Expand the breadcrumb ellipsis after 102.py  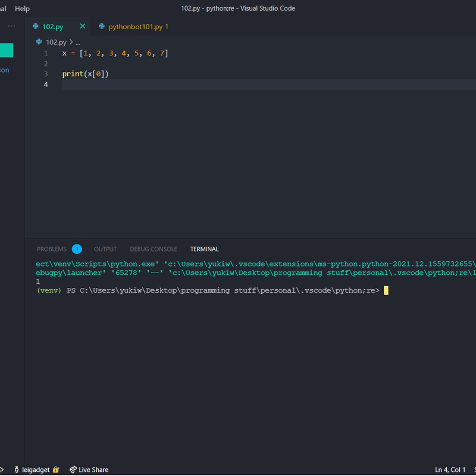click(78, 42)
